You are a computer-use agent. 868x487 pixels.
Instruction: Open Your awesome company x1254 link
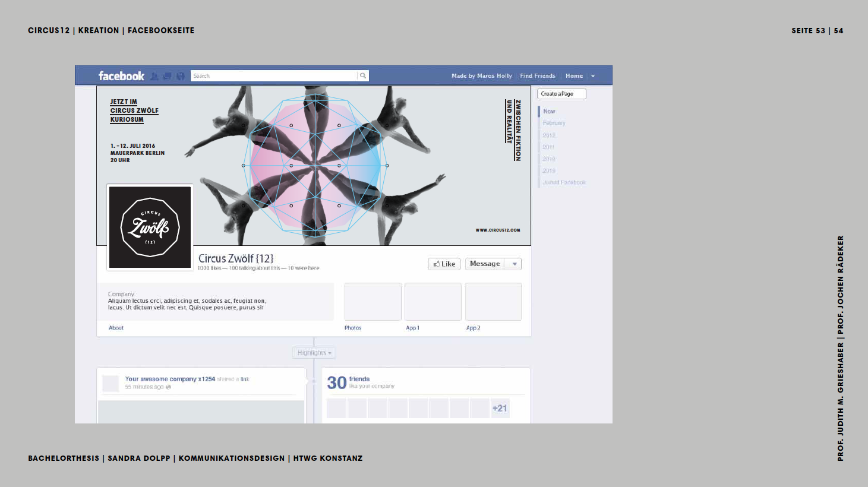click(170, 379)
